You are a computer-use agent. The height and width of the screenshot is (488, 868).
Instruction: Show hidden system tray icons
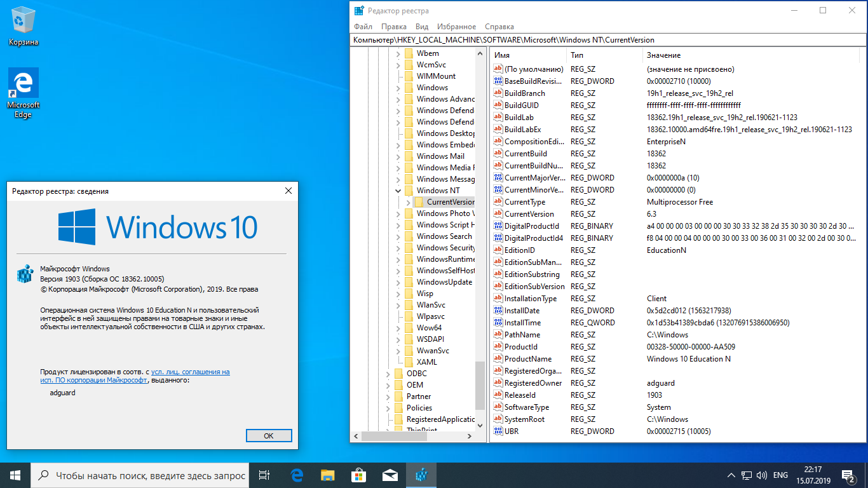[731, 475]
